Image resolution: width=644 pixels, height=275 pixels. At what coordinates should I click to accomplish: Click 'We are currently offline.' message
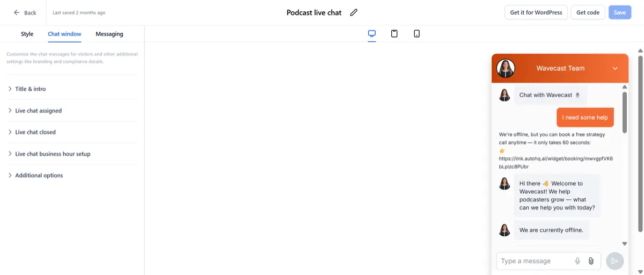[551, 230]
